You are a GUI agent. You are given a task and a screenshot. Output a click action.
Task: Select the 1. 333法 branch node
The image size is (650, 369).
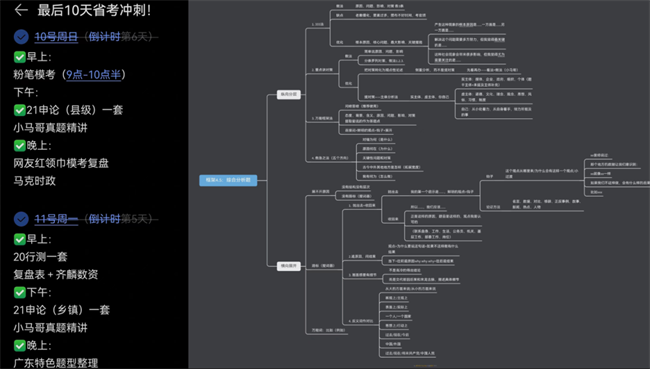[x=318, y=24]
